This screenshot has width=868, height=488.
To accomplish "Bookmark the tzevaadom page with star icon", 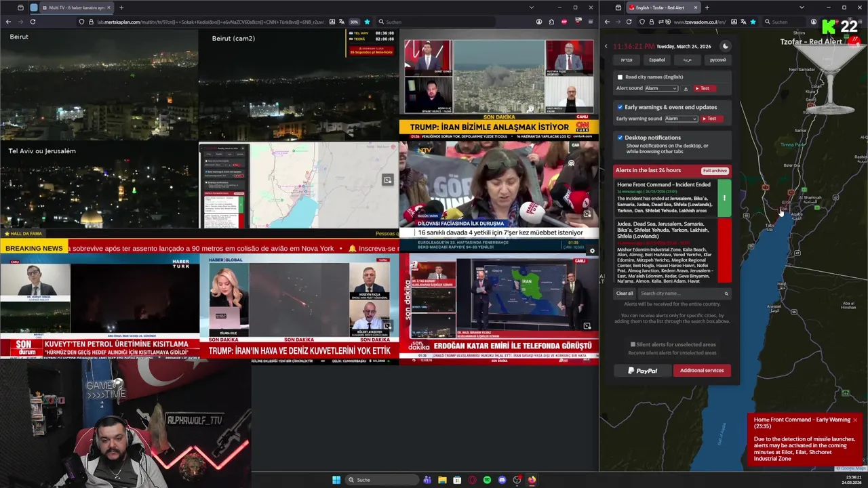I will tap(753, 22).
